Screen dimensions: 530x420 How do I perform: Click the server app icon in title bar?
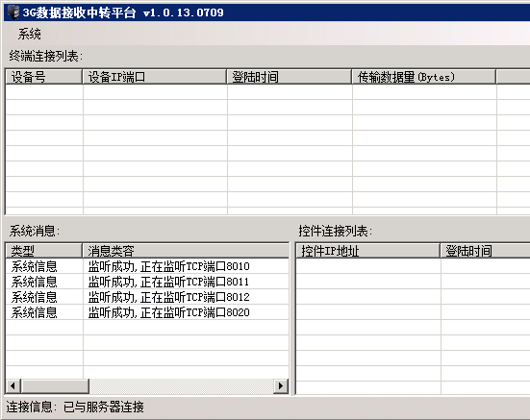click(x=13, y=12)
